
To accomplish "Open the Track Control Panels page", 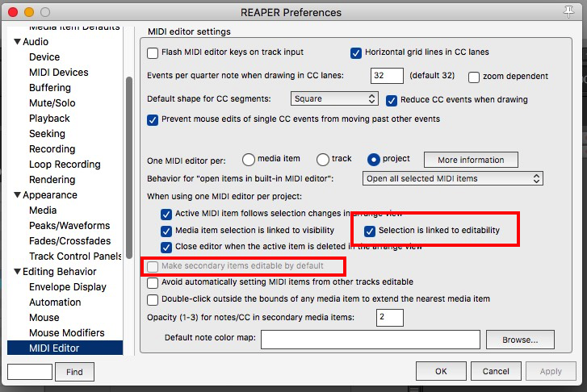I will tap(75, 256).
